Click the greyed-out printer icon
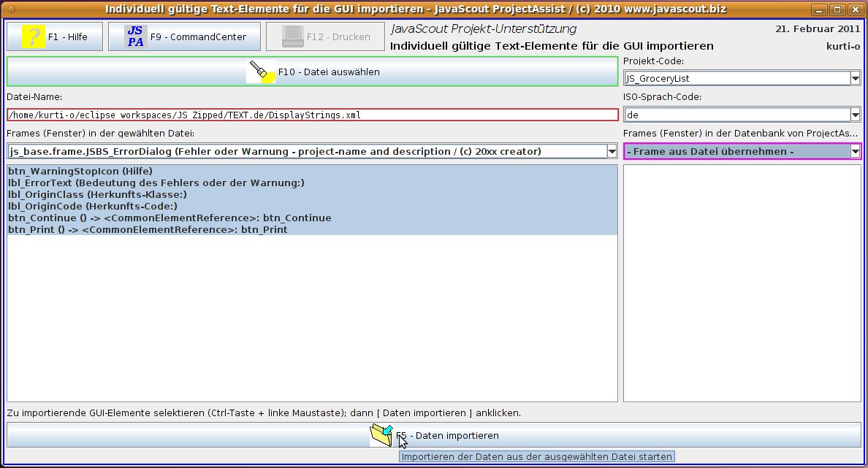Image resolution: width=868 pixels, height=468 pixels. [293, 37]
